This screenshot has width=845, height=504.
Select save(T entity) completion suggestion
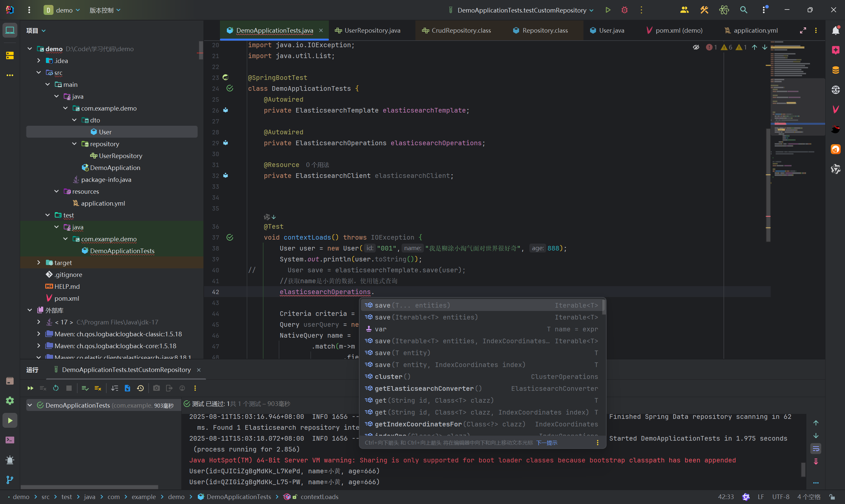pos(482,353)
